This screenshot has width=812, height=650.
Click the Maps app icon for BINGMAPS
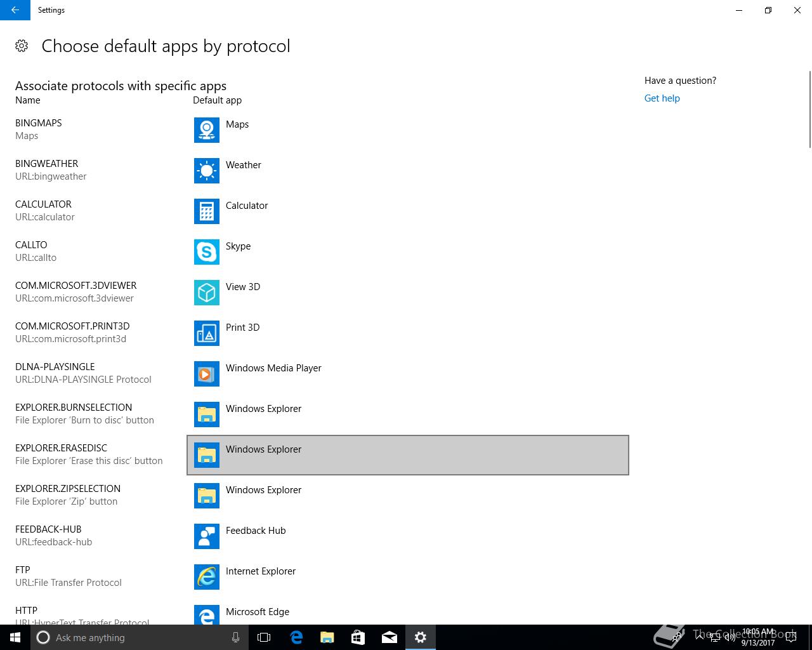coord(207,130)
